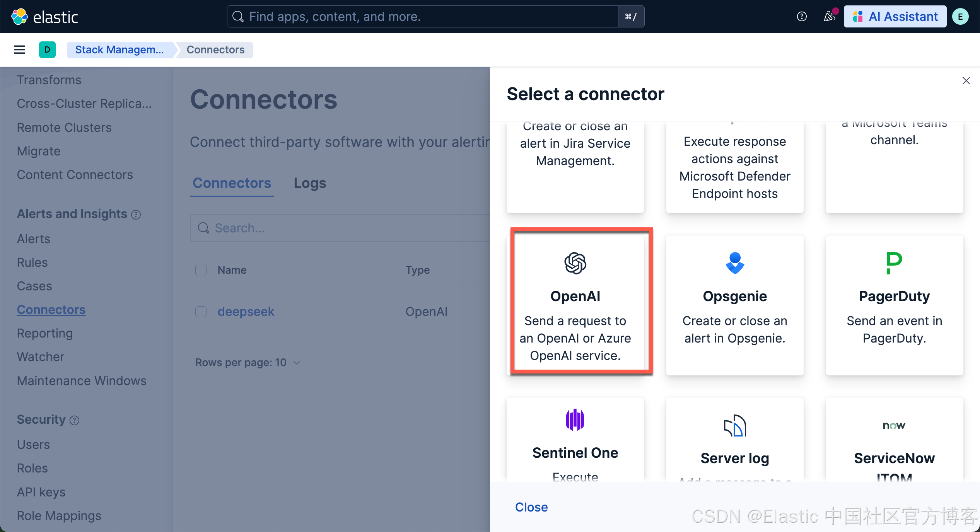Click the Close button in flyout
The width and height of the screenshot is (980, 532).
point(531,507)
